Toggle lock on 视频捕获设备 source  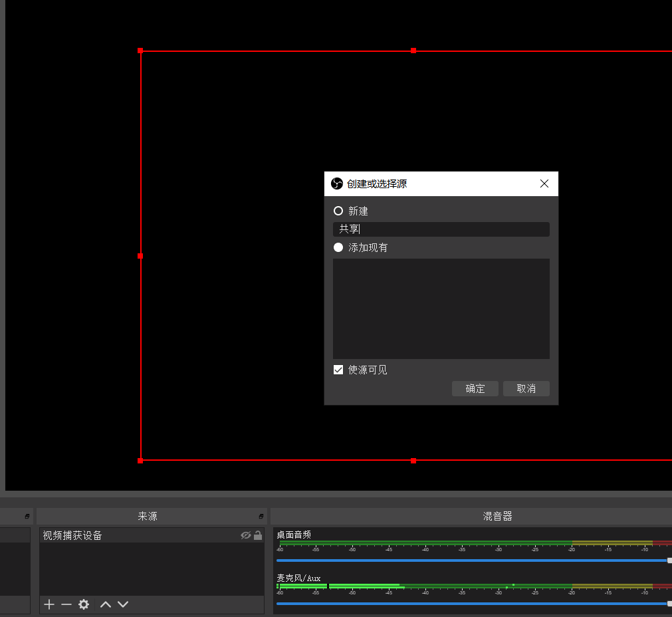point(258,535)
